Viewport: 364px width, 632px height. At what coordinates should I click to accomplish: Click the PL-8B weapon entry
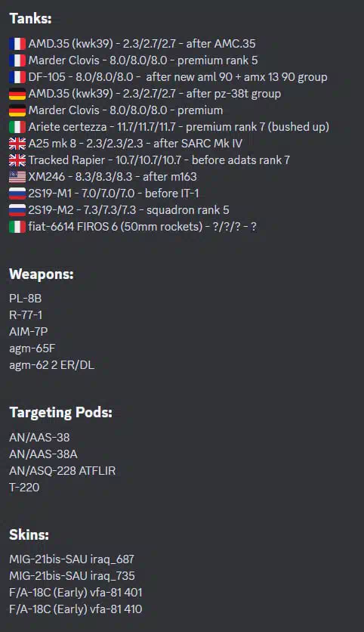click(x=26, y=299)
